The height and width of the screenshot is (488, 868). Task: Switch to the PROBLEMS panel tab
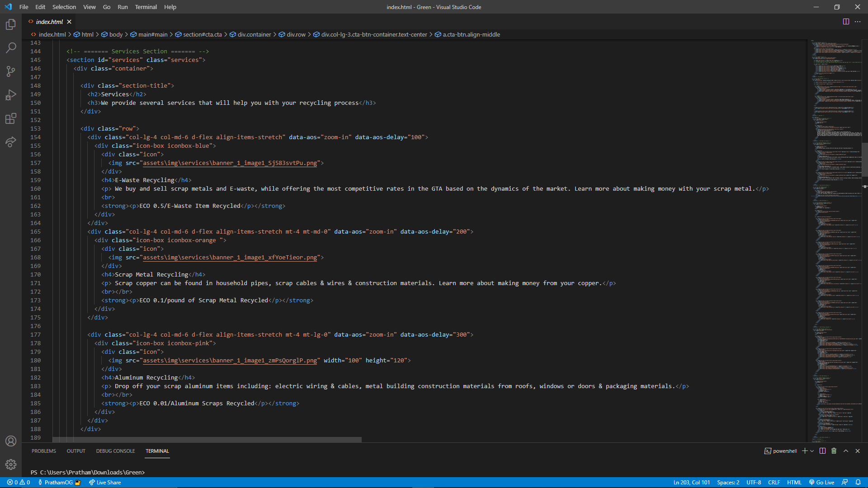[x=44, y=451]
